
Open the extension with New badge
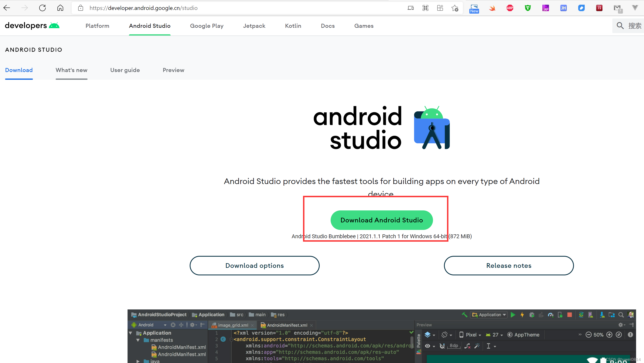point(474,9)
